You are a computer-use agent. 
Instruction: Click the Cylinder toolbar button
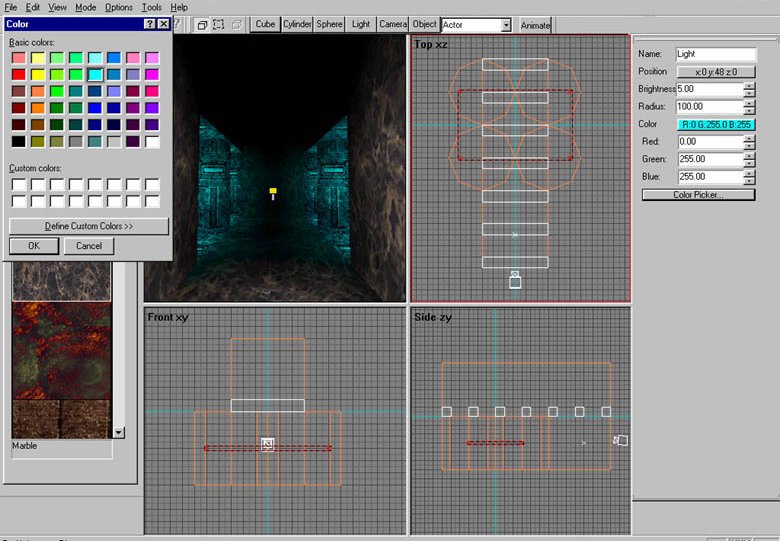297,24
